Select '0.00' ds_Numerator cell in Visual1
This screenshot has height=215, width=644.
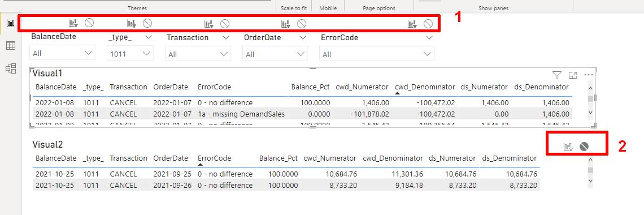click(x=502, y=114)
